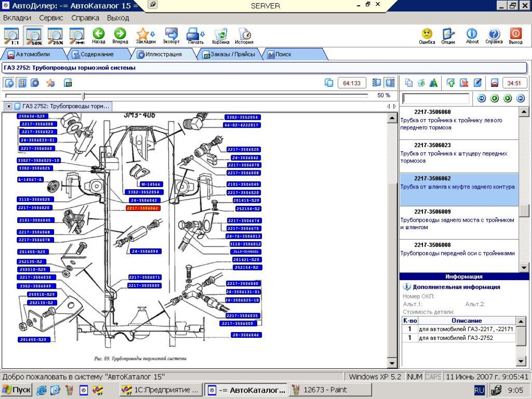Fit illustration to window width
The width and height of the screenshot is (532, 399).
tap(77, 36)
